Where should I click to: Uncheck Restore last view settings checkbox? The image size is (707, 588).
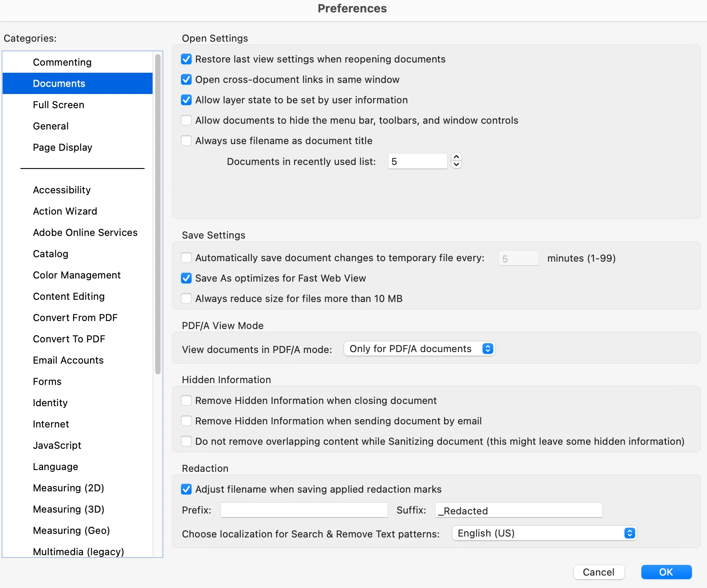186,59
